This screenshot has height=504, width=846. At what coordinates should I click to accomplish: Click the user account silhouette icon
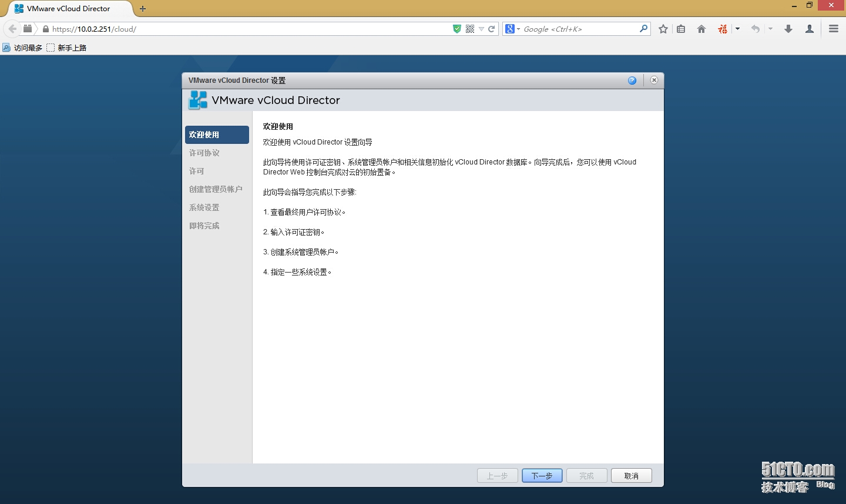(810, 29)
